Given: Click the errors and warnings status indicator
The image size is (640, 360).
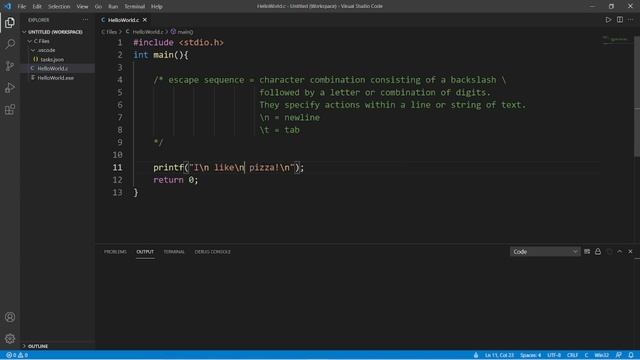Looking at the screenshot, I should point(17,355).
